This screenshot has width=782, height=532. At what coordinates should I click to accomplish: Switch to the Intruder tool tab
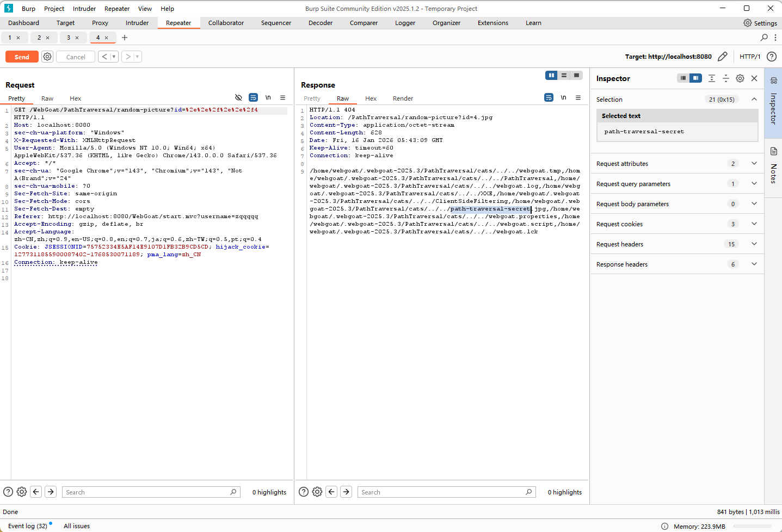tap(137, 23)
